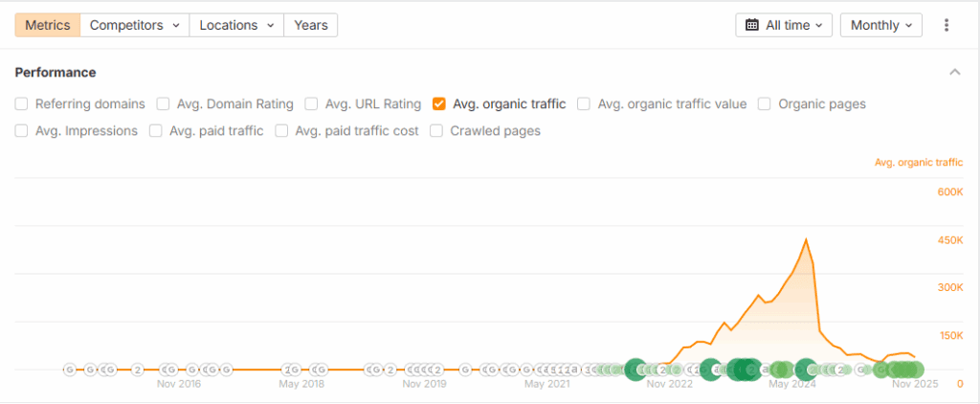Viewport: 980px width, 404px height.
Task: Open the three-dot more options menu
Action: click(947, 25)
